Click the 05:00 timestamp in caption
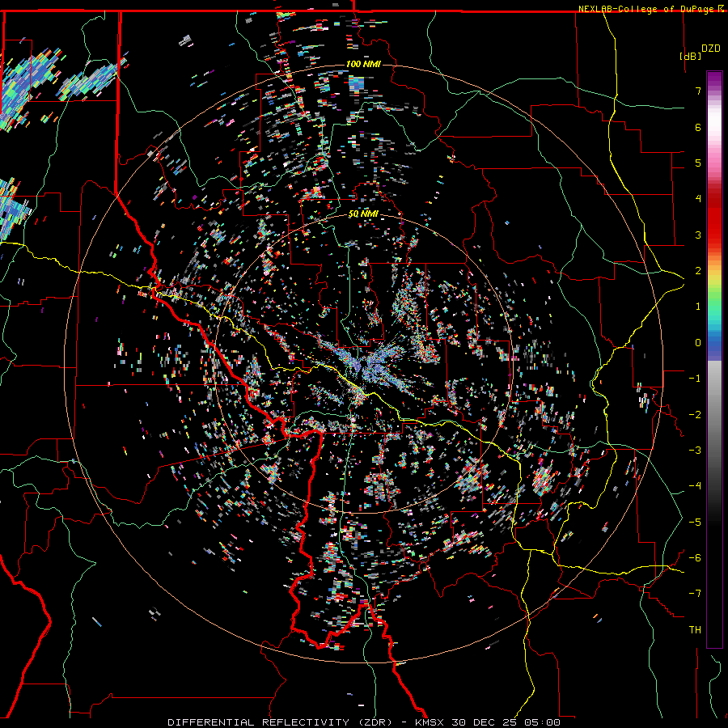This screenshot has width=728, height=728. click(543, 722)
